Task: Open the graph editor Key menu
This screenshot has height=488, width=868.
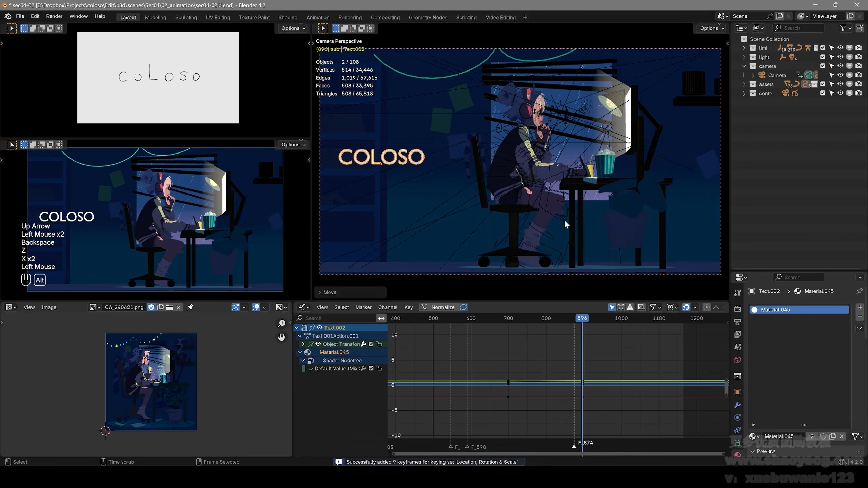Action: coord(408,307)
